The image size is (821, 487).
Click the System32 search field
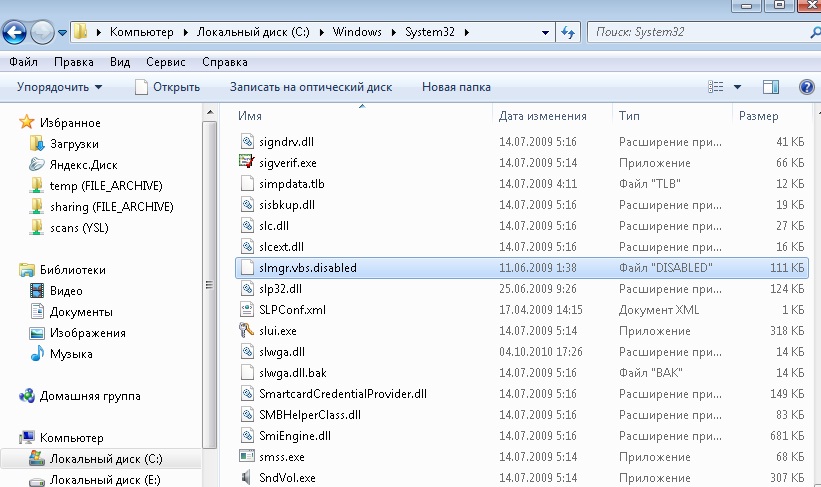pyautogui.click(x=702, y=32)
